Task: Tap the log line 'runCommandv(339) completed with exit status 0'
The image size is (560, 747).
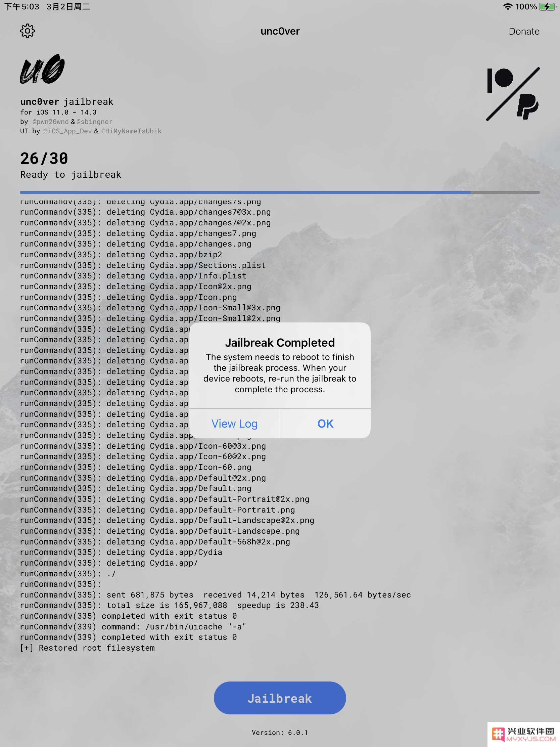Action: (129, 637)
